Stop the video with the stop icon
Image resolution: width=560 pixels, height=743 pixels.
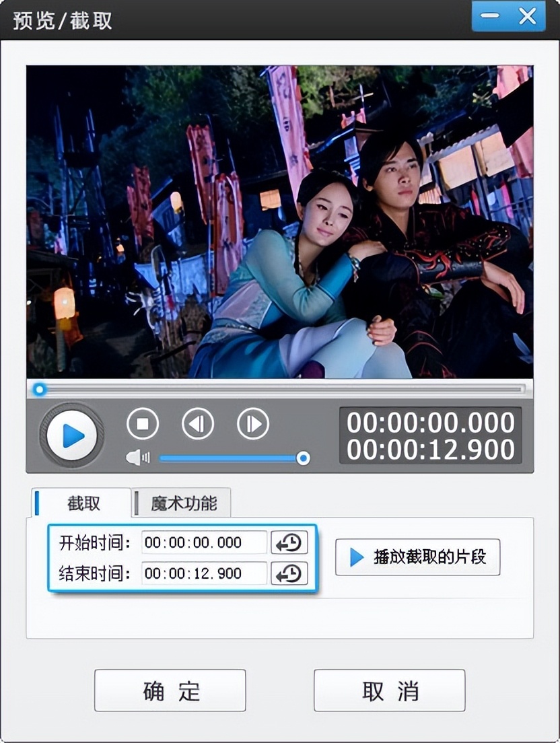(143, 423)
